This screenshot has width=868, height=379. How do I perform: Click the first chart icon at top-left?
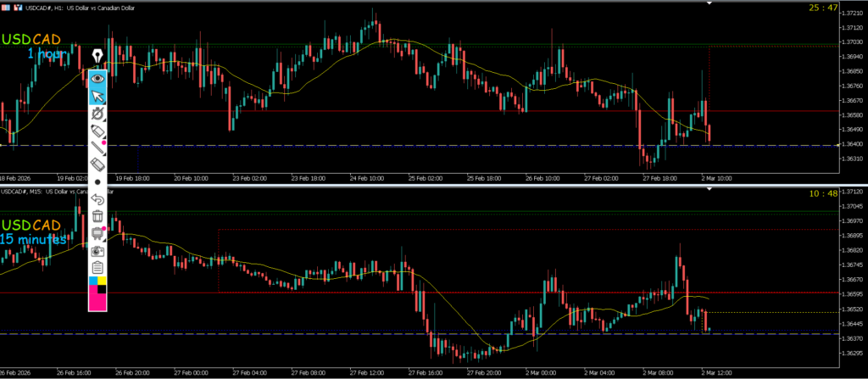(6, 8)
